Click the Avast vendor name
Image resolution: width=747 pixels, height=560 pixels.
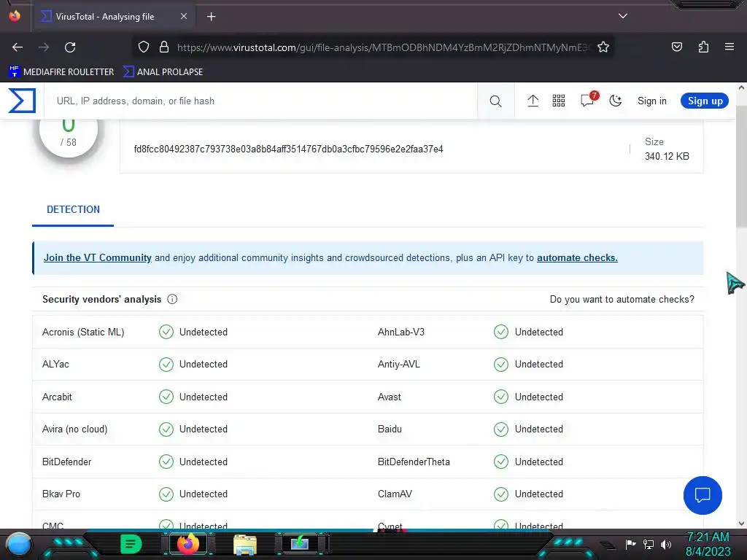[x=390, y=397]
